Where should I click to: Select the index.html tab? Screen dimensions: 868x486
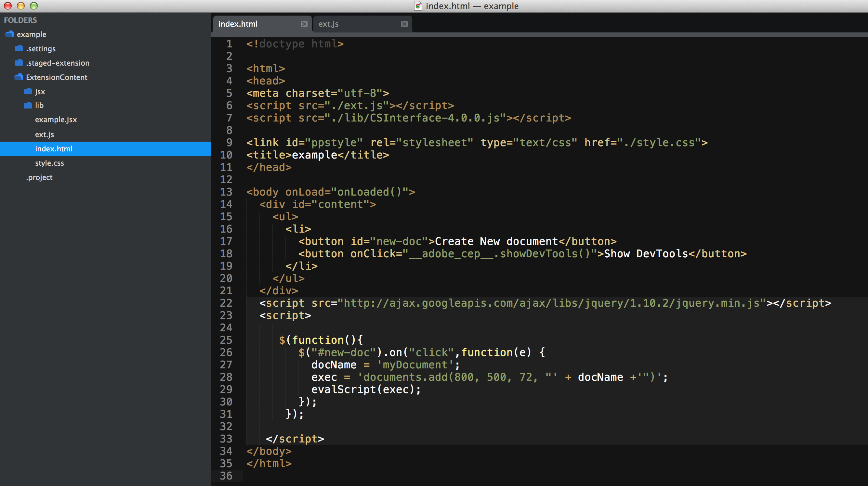tap(238, 24)
